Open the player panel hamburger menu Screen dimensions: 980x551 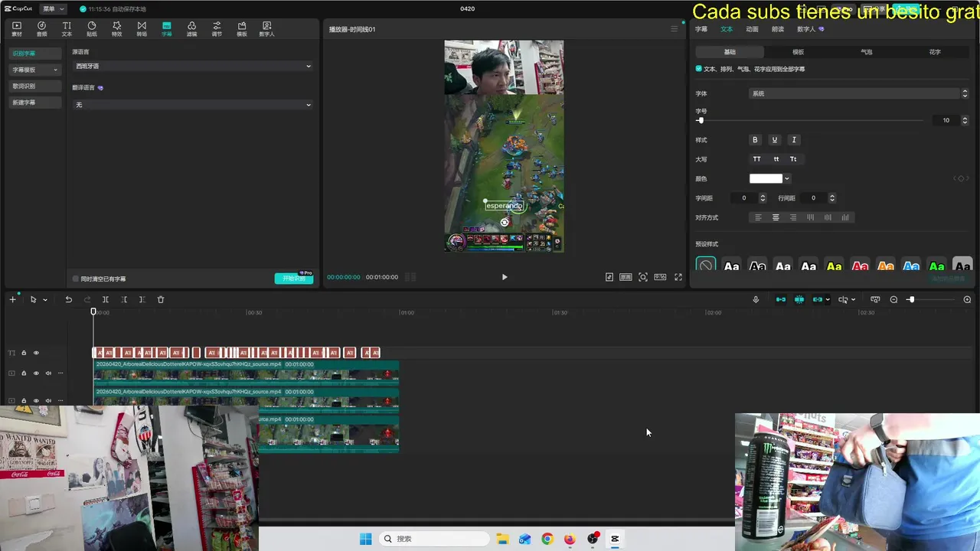coord(674,29)
